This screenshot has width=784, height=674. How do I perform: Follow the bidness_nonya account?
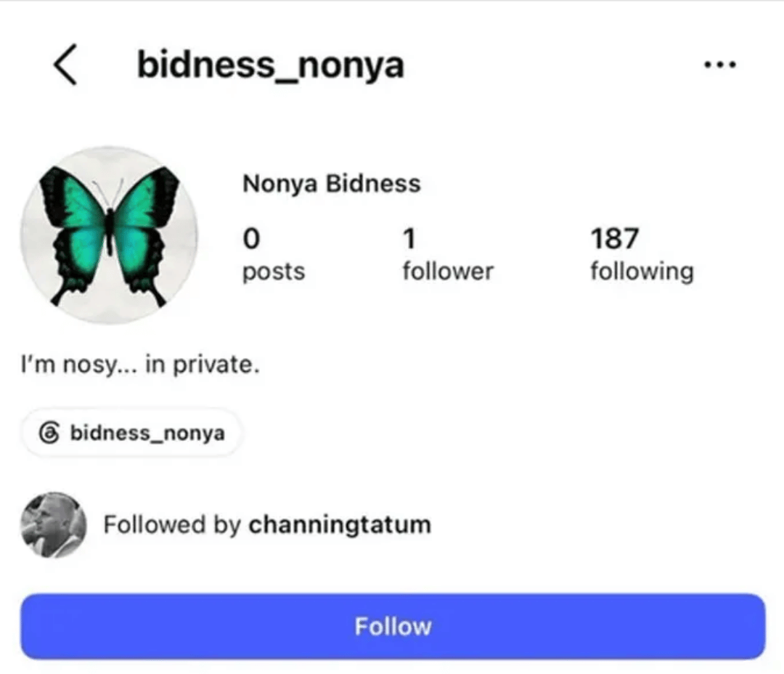click(x=393, y=627)
